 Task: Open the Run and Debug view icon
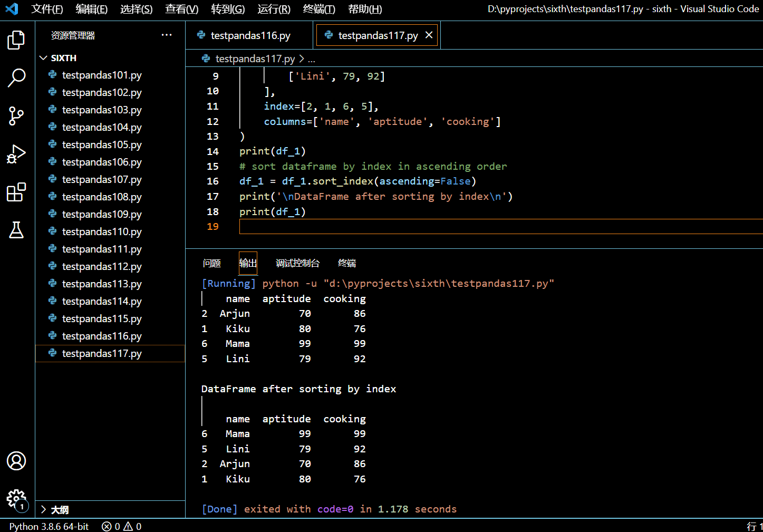tap(16, 154)
